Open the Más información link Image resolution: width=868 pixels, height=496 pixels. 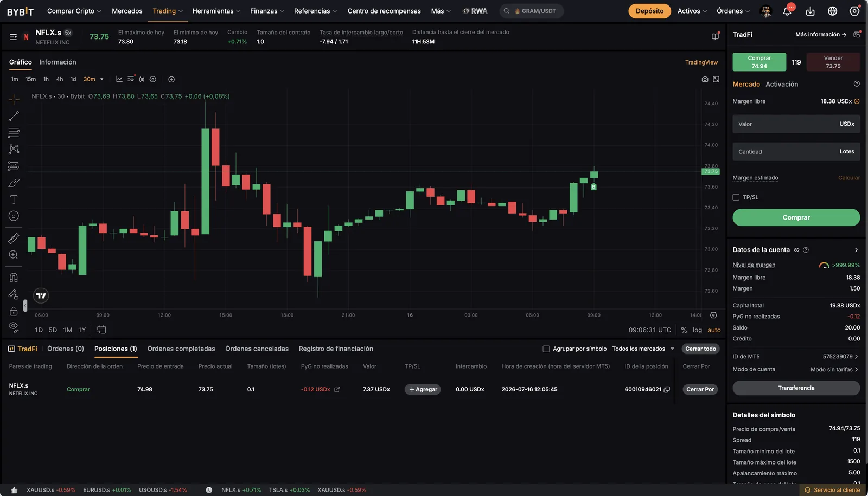[x=821, y=34]
